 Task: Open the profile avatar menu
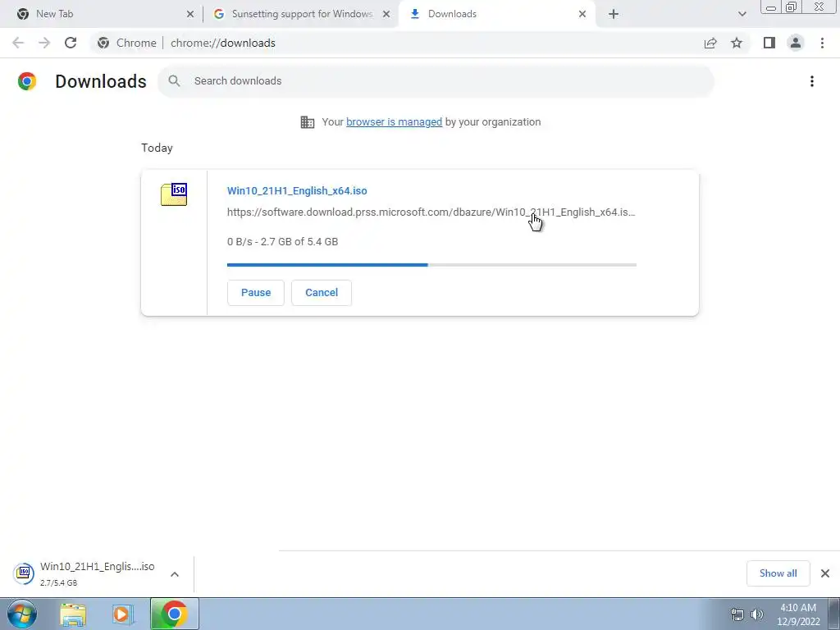tap(796, 43)
